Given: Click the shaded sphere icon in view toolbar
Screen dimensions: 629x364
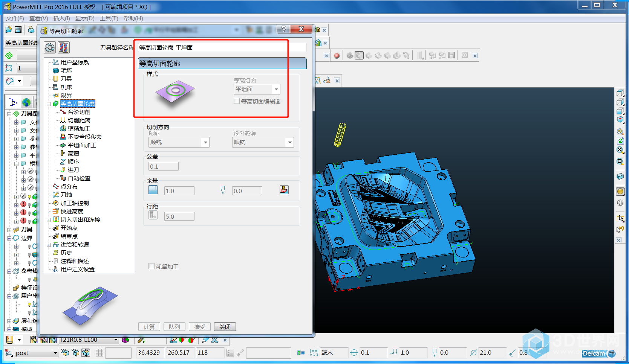Looking at the screenshot, I should point(620,192).
